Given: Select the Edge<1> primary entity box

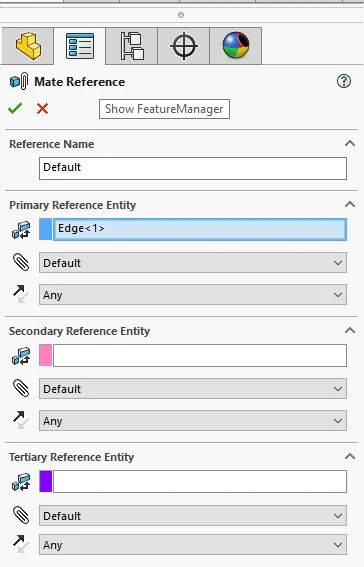Looking at the screenshot, I should [200, 229].
